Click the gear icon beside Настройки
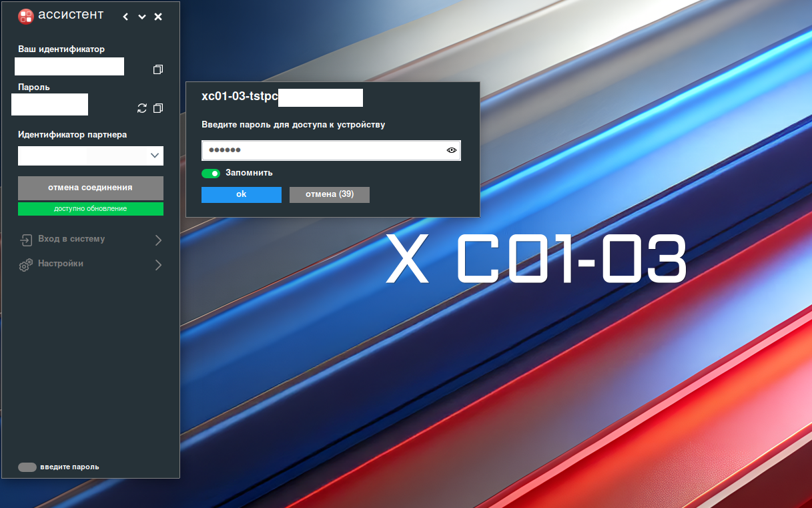The width and height of the screenshot is (812, 508). pyautogui.click(x=25, y=265)
